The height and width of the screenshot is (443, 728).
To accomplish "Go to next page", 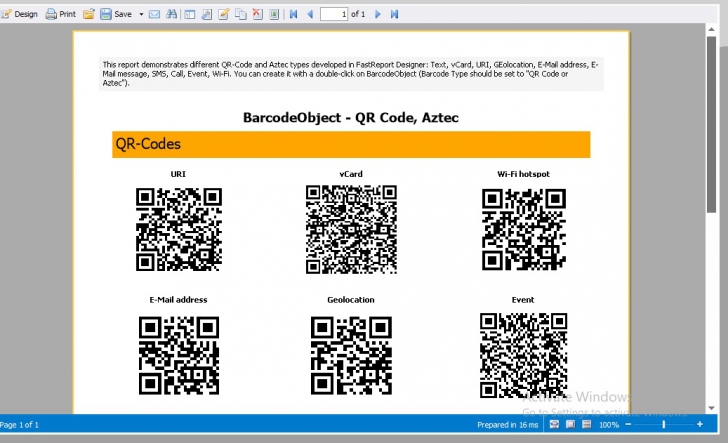I will (378, 14).
